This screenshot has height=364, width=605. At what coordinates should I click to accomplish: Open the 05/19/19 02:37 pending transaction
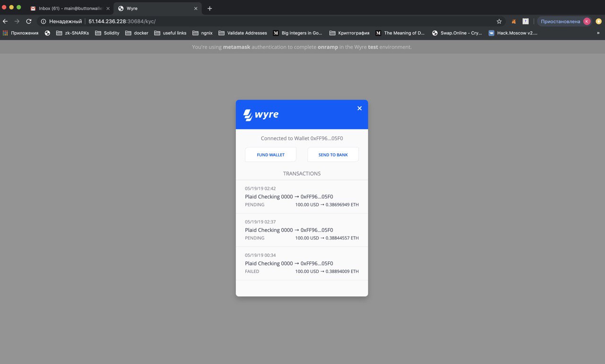[x=302, y=230]
